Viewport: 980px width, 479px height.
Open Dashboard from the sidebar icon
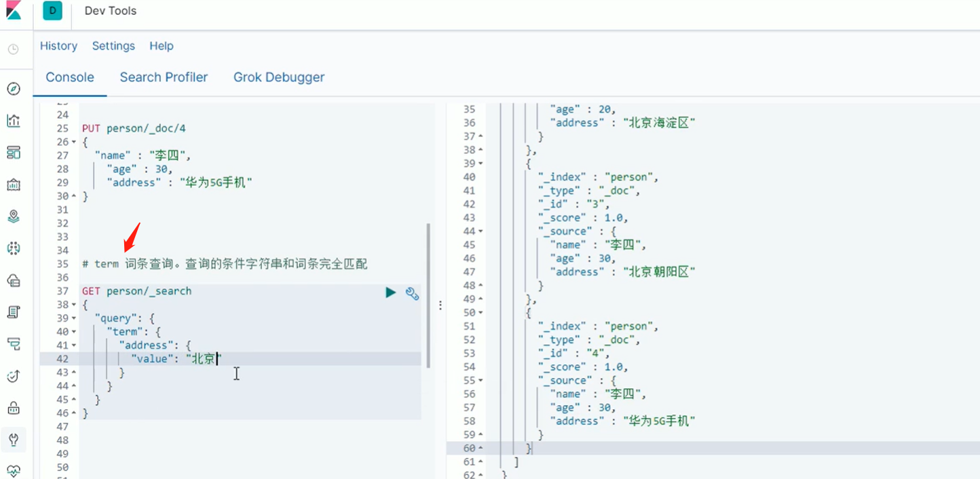14,153
